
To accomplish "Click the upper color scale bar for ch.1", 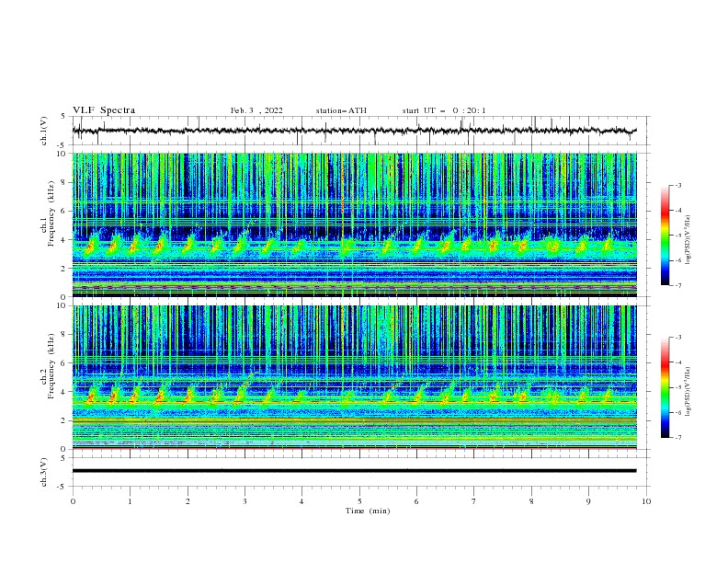I will click(x=665, y=236).
